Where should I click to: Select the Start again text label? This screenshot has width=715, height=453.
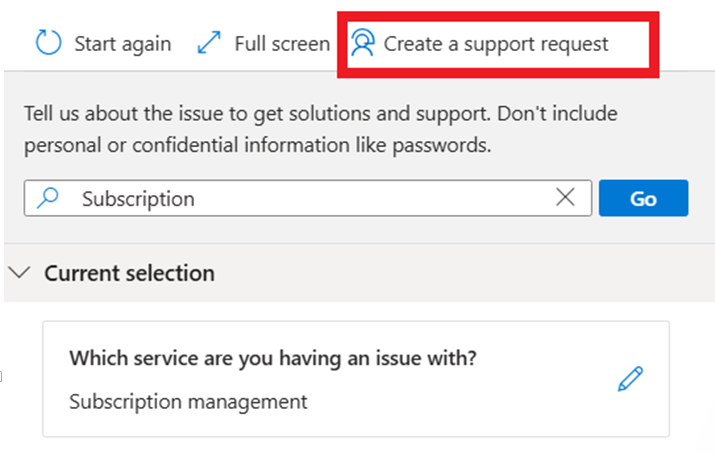(122, 44)
